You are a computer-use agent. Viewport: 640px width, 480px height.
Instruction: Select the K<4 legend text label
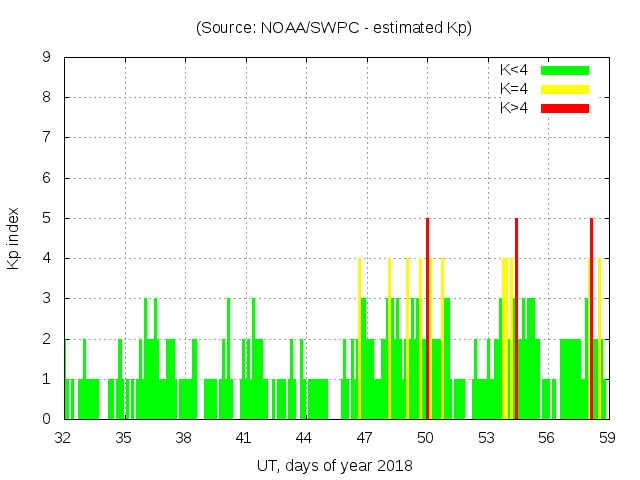(x=514, y=71)
